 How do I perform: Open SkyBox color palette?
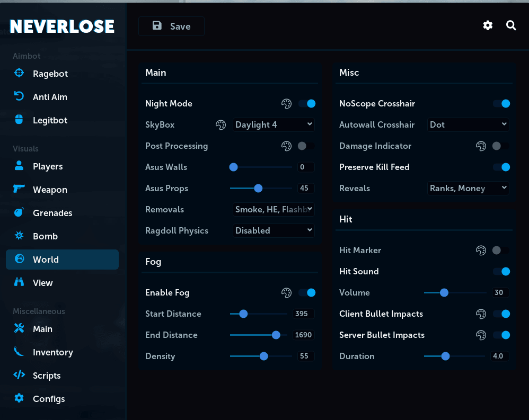coord(221,125)
